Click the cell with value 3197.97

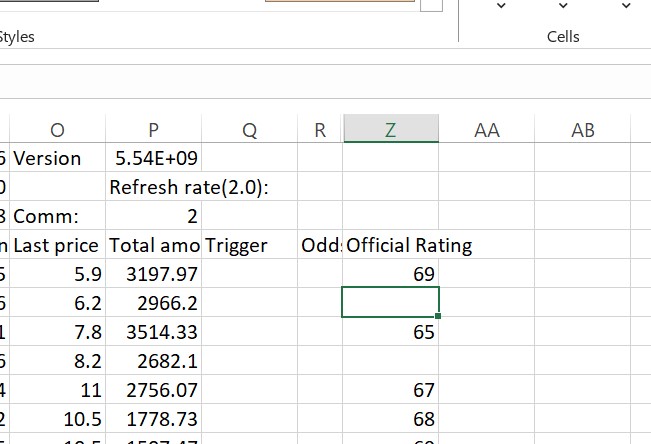click(152, 274)
